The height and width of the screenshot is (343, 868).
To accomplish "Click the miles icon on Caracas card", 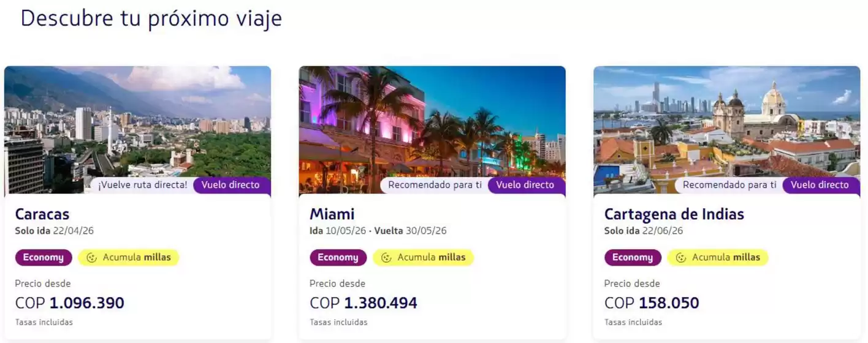I will click(x=92, y=258).
